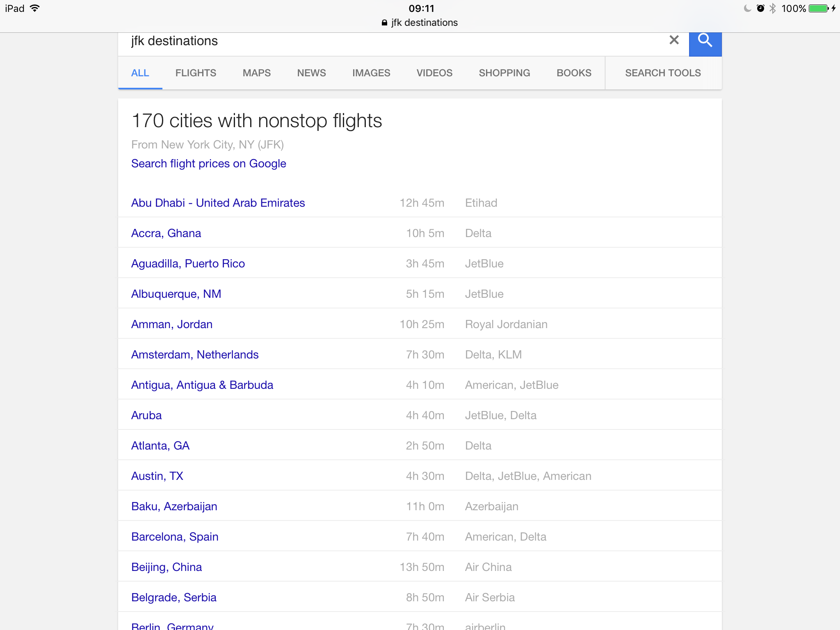Open the Maps tab
The image size is (840, 630).
[257, 73]
